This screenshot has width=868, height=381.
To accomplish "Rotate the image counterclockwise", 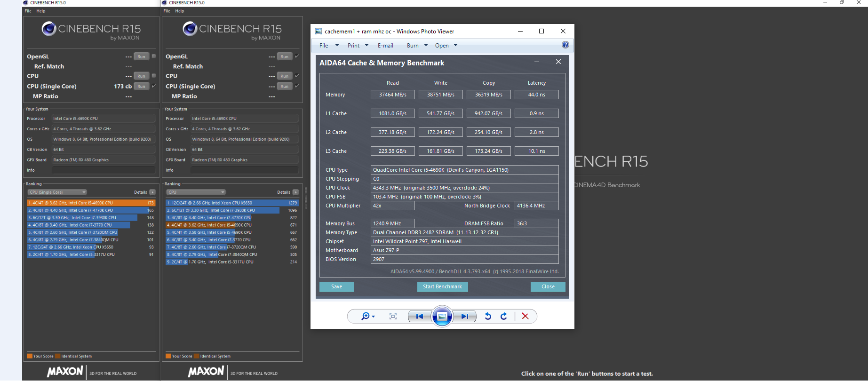I will 488,317.
